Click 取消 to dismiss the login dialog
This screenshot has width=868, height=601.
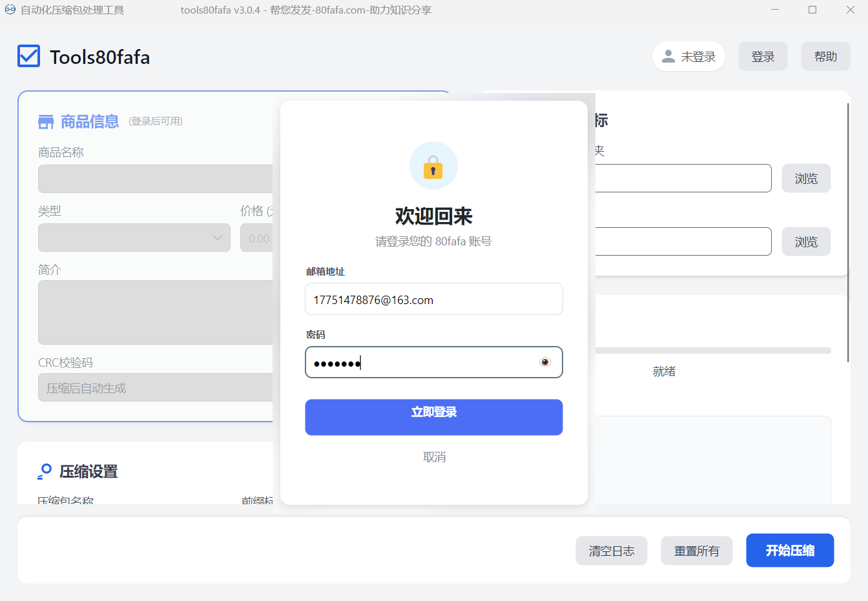(x=434, y=457)
